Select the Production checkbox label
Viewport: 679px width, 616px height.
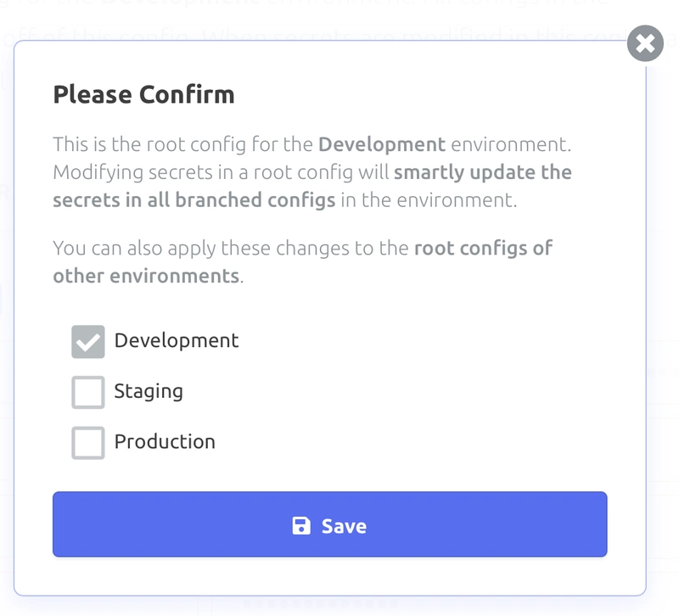coord(165,442)
